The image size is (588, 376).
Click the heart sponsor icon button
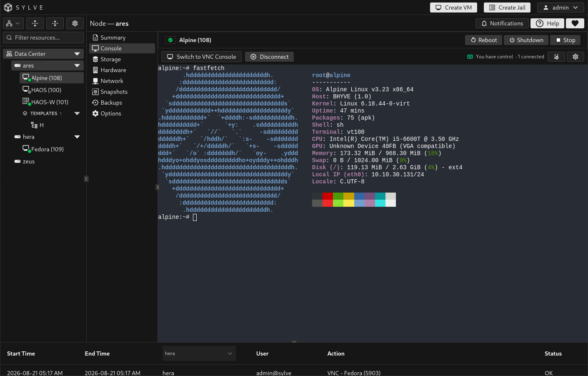575,23
